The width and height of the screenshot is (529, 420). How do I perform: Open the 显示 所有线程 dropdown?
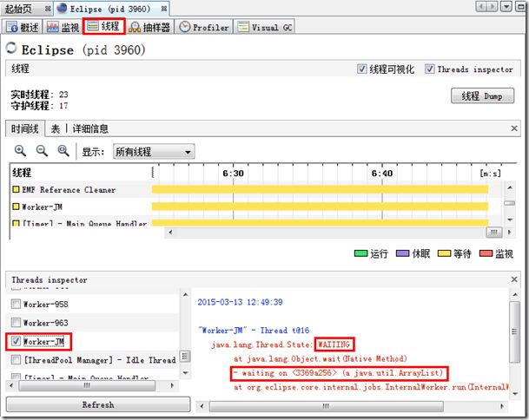(154, 152)
